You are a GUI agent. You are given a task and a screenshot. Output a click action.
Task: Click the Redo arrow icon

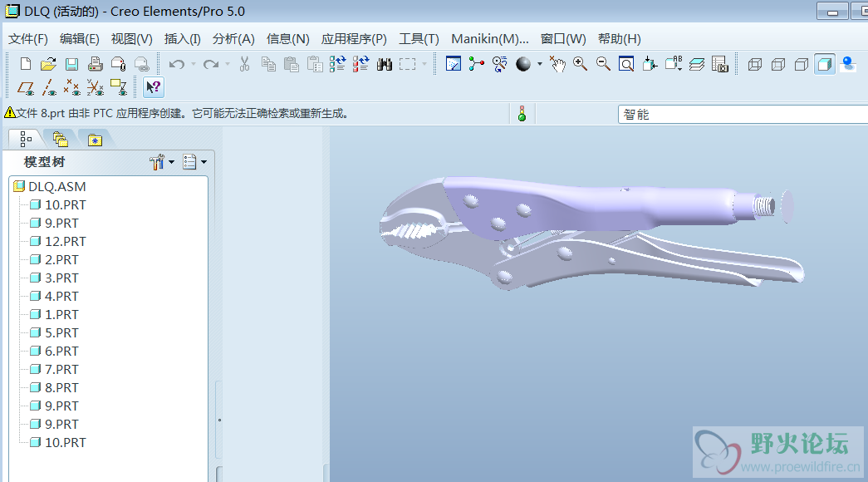[x=211, y=64]
